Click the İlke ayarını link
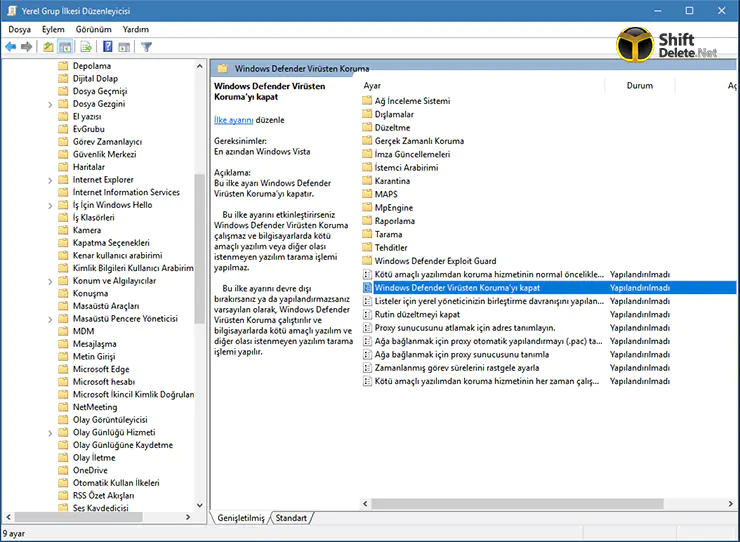The height and width of the screenshot is (542, 740). pos(234,120)
